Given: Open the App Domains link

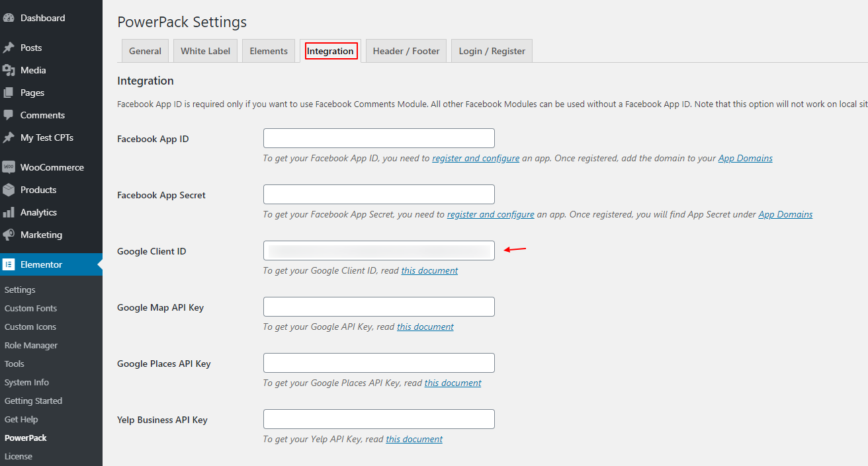Looking at the screenshot, I should [x=745, y=158].
